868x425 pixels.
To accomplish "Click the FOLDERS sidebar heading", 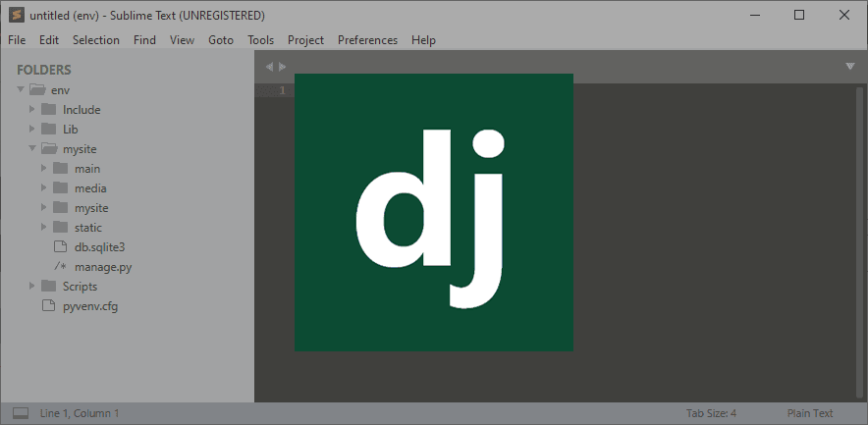I will point(44,70).
